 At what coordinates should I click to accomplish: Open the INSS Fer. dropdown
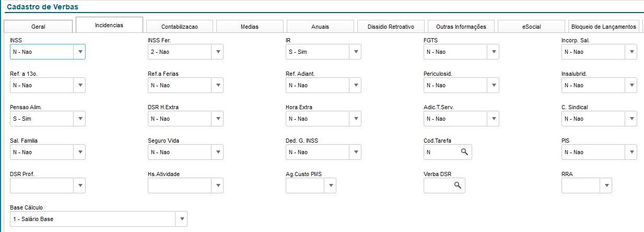tap(217, 52)
